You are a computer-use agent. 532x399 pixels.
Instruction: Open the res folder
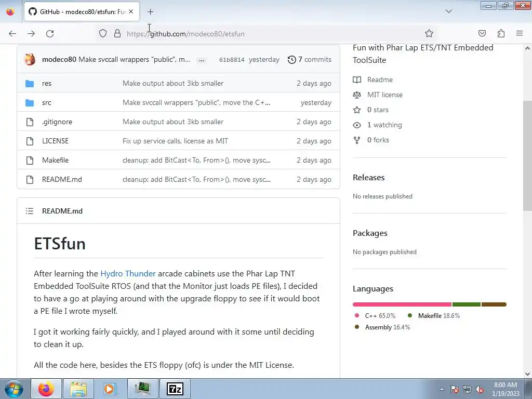tap(47, 84)
